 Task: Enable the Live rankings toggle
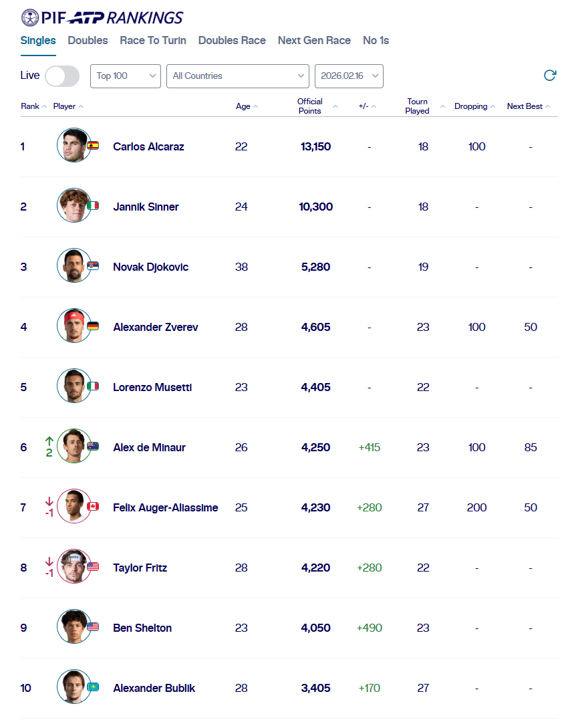pyautogui.click(x=61, y=76)
